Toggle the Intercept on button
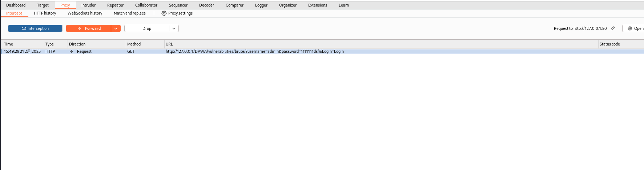This screenshot has width=644, height=170. (x=35, y=28)
